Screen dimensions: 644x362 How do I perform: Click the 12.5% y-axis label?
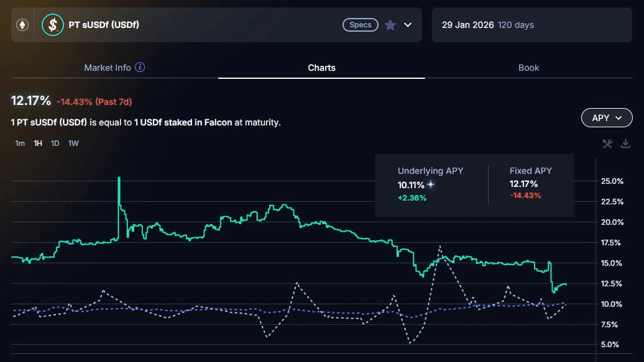611,284
